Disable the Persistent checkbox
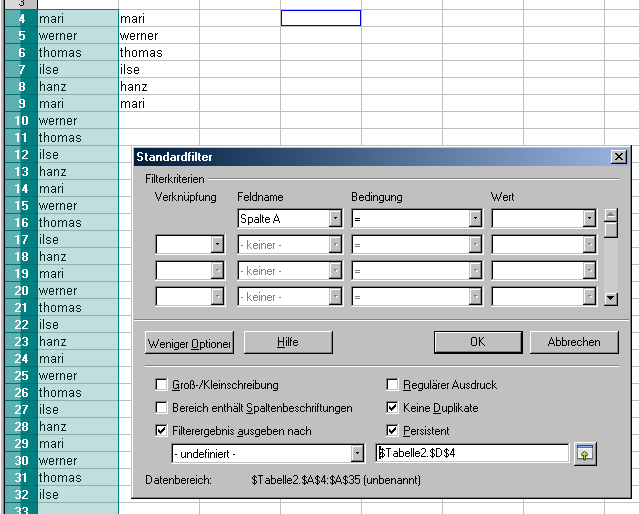 point(393,431)
